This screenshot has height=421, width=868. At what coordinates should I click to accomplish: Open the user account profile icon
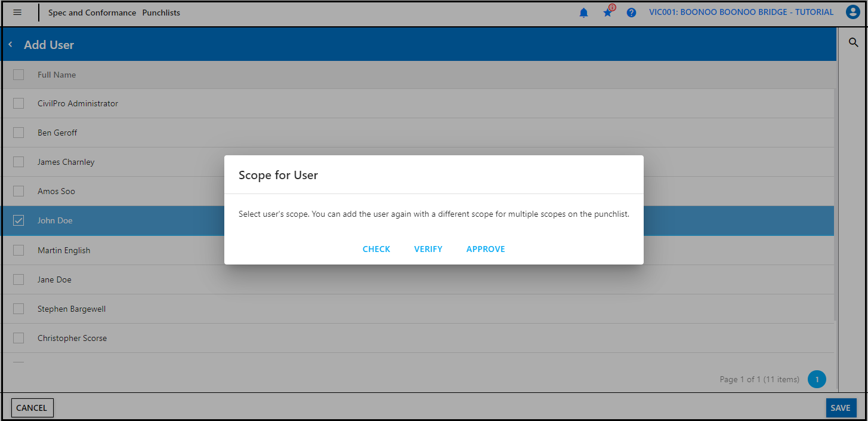(852, 12)
